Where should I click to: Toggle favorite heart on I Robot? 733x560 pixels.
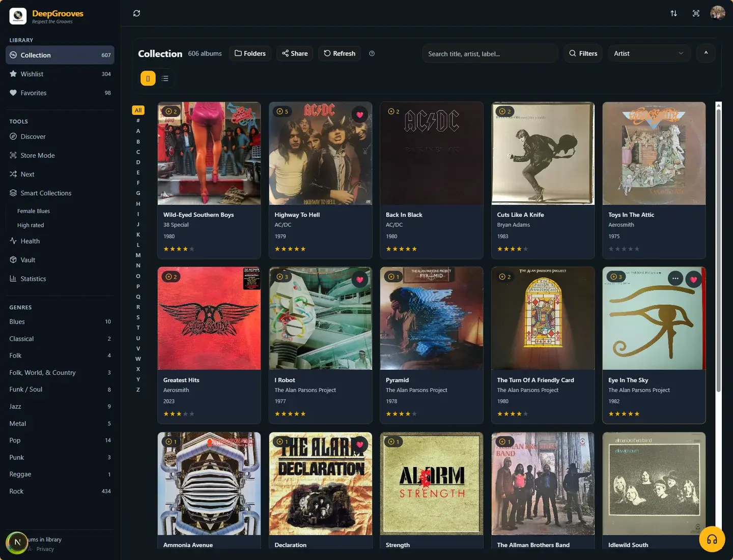[x=360, y=279]
